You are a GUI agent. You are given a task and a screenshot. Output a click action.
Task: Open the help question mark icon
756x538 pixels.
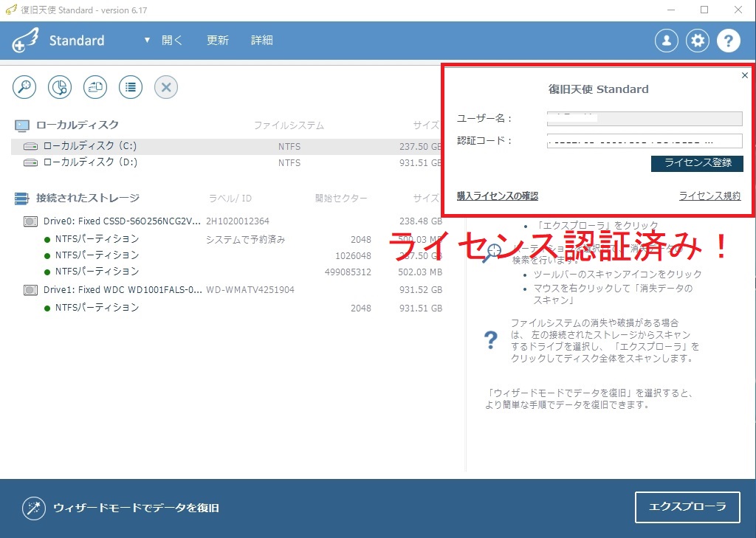click(x=729, y=41)
